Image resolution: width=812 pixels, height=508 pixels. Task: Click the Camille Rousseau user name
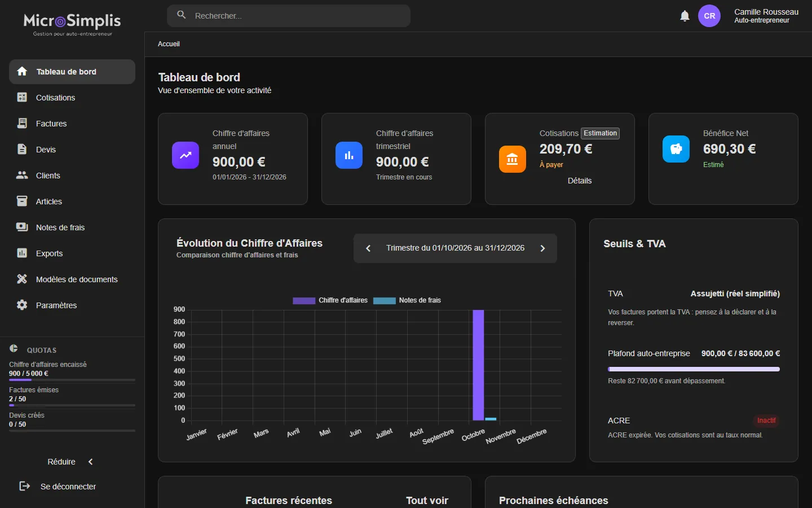[x=766, y=12]
